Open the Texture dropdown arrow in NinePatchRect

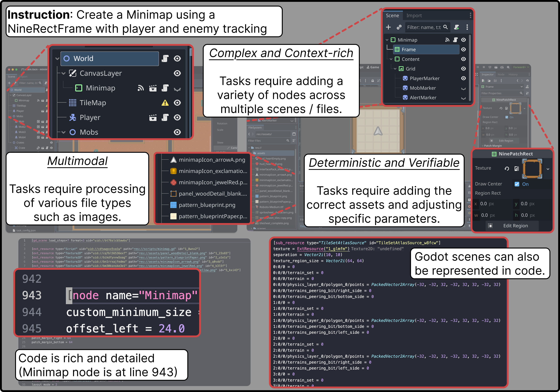pyautogui.click(x=548, y=169)
